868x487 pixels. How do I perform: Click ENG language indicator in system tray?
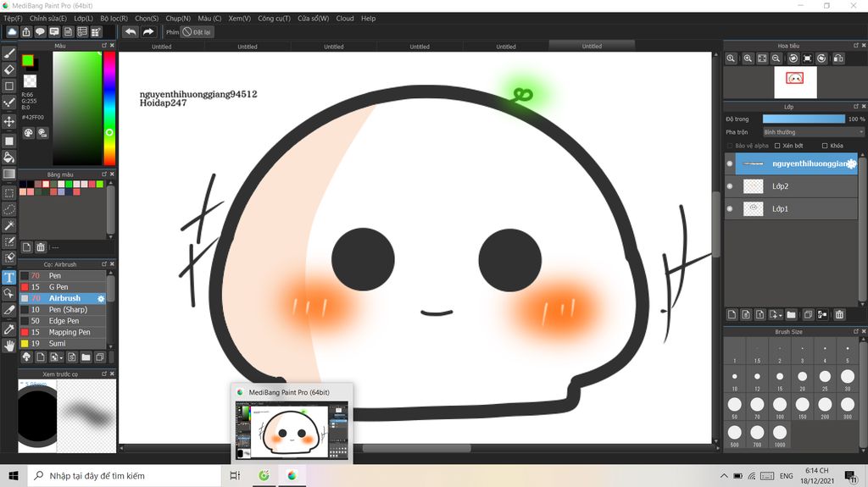coord(786,476)
